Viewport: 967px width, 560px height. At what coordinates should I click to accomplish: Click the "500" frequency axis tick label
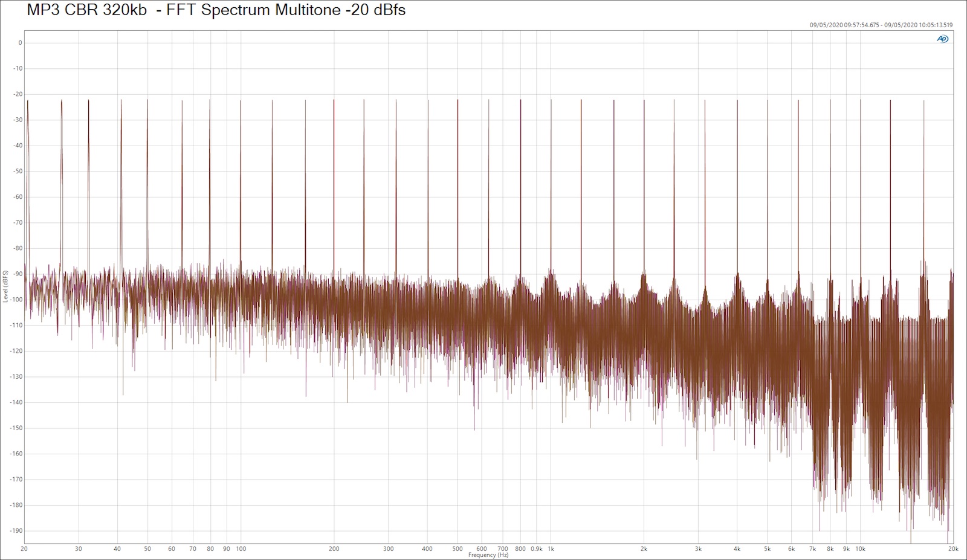point(458,549)
